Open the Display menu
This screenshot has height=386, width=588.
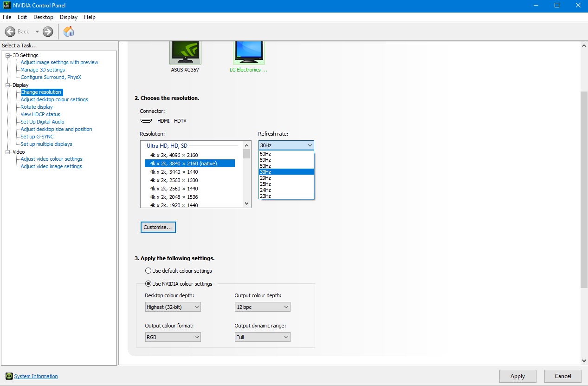tap(69, 17)
